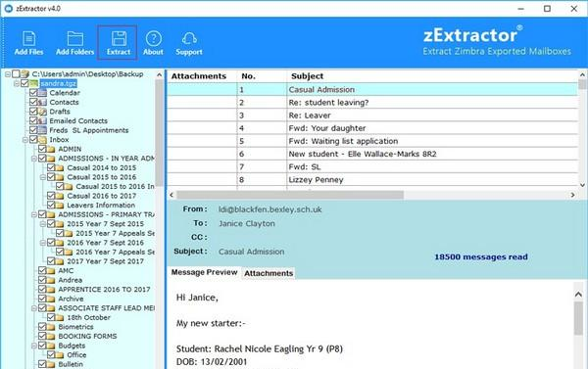588x369 pixels.
Task: Uncheck the sandra.tgz checkbox
Action: click(24, 83)
